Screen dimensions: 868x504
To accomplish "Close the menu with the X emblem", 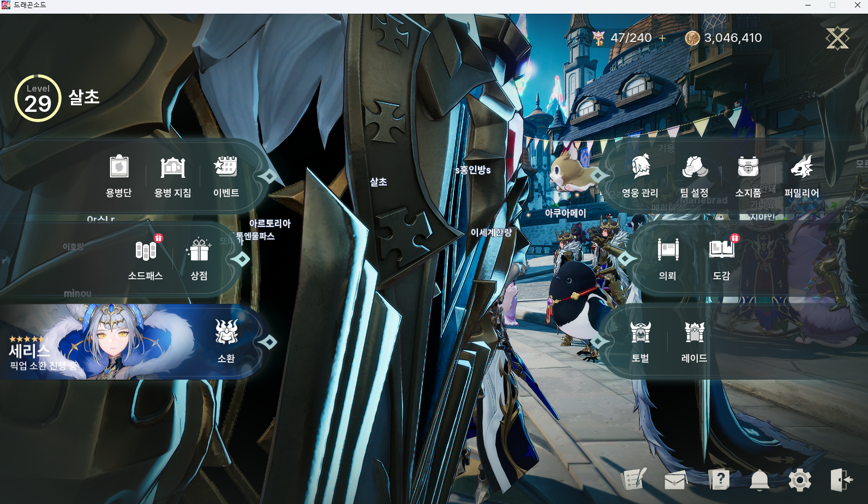I will (837, 38).
